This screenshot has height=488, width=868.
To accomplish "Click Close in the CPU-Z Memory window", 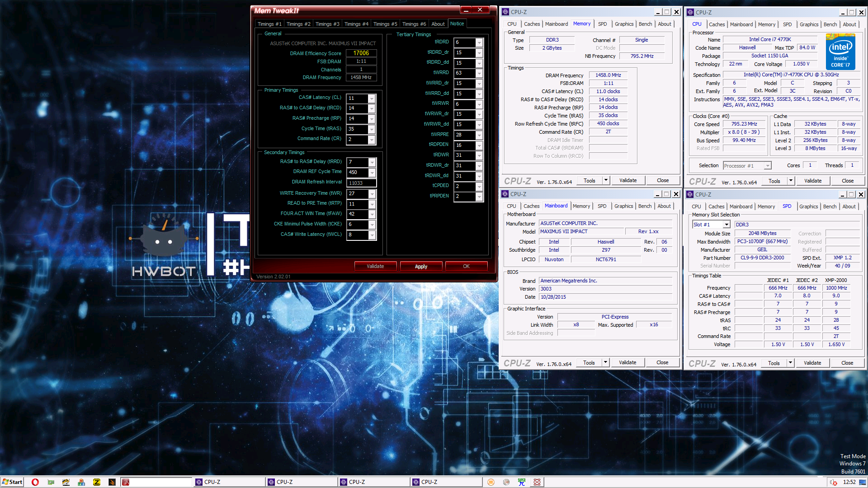I will [663, 180].
